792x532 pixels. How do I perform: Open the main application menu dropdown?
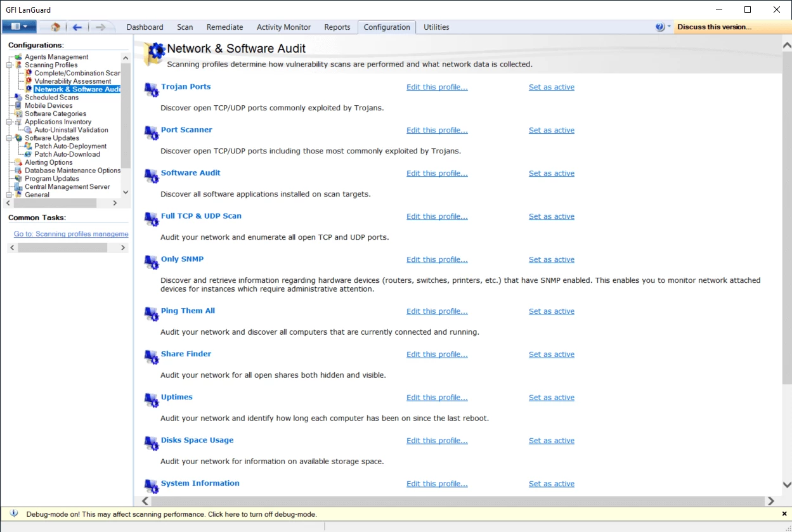point(19,27)
